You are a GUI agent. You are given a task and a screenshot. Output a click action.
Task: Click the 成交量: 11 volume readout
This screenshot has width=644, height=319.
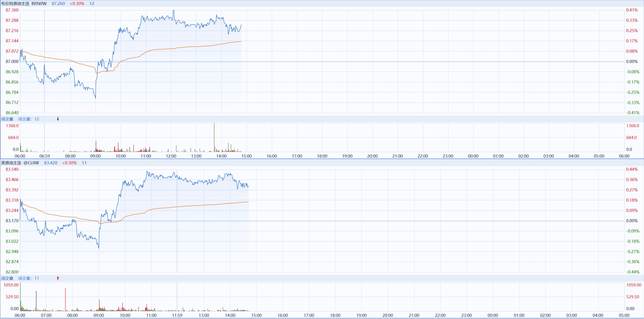29,278
